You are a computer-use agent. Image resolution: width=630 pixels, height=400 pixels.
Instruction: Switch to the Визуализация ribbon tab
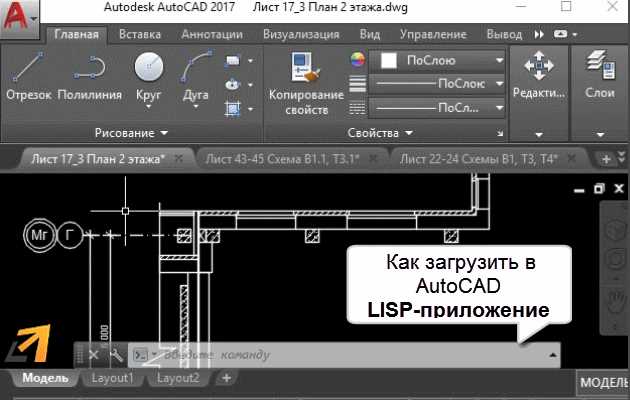point(301,35)
